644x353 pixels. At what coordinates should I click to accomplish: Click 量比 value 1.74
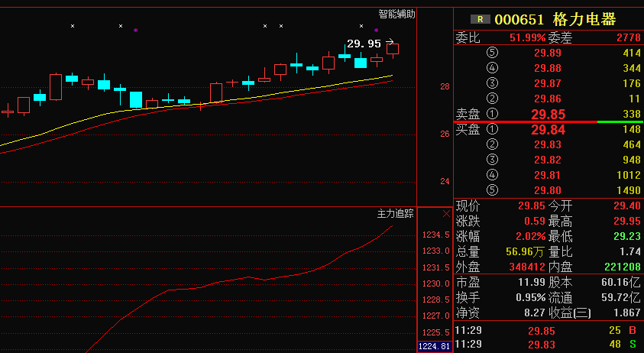click(630, 252)
